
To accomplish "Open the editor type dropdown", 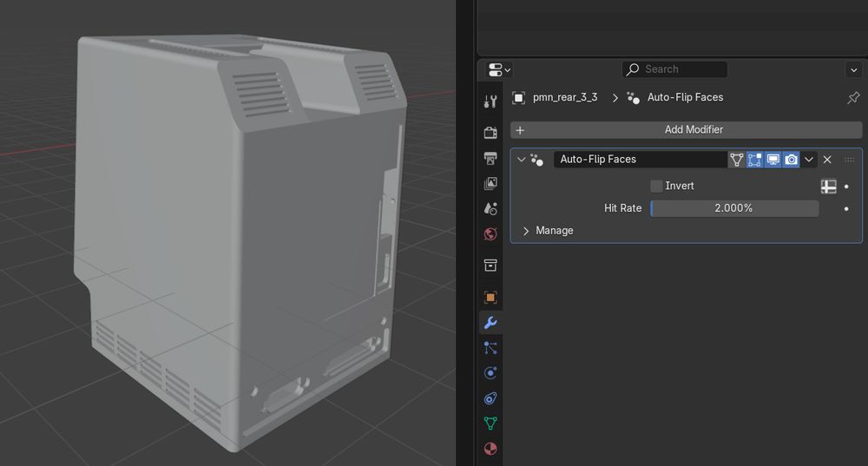I will tap(499, 69).
